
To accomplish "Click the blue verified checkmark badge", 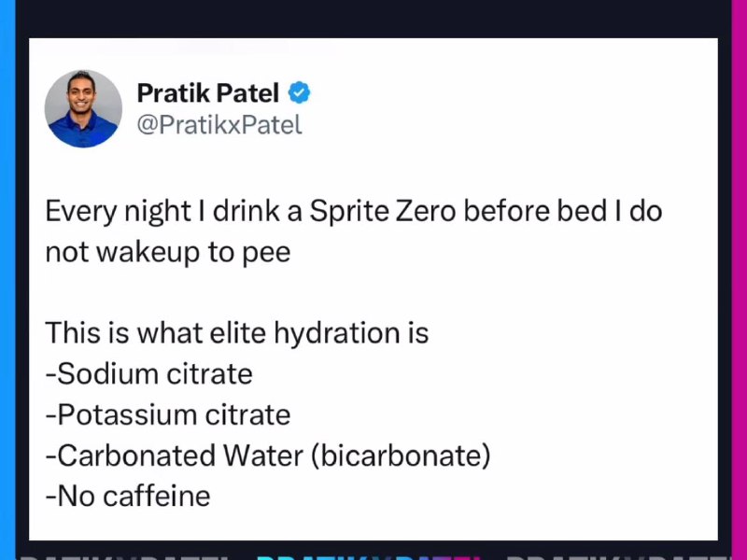I will coord(299,92).
